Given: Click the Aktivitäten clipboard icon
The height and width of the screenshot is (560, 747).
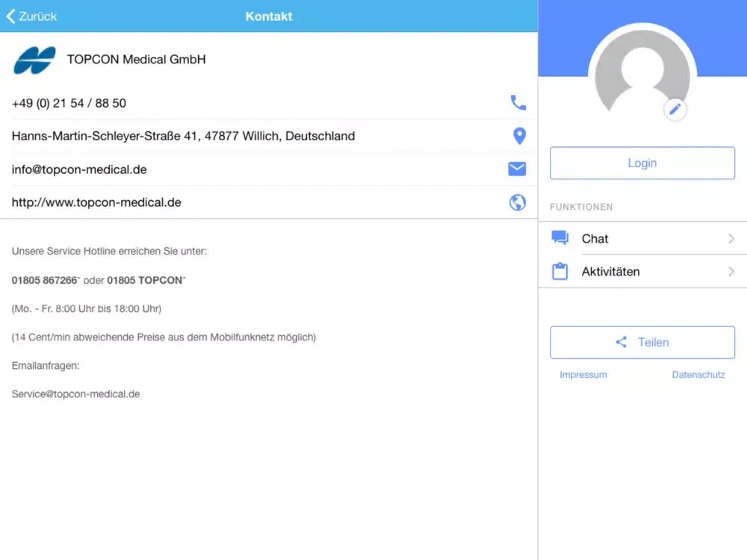Looking at the screenshot, I should tap(560, 271).
